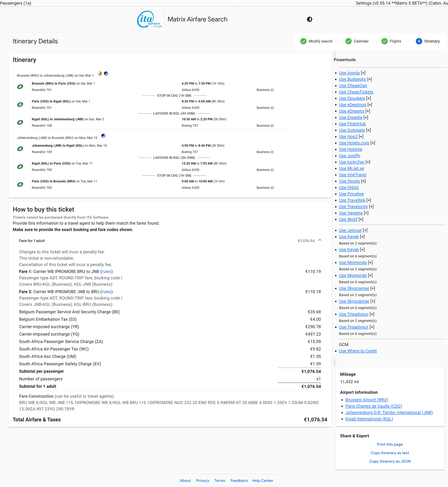Click overnight moon icon on return trip
This screenshot has width=448, height=487.
[103, 136]
